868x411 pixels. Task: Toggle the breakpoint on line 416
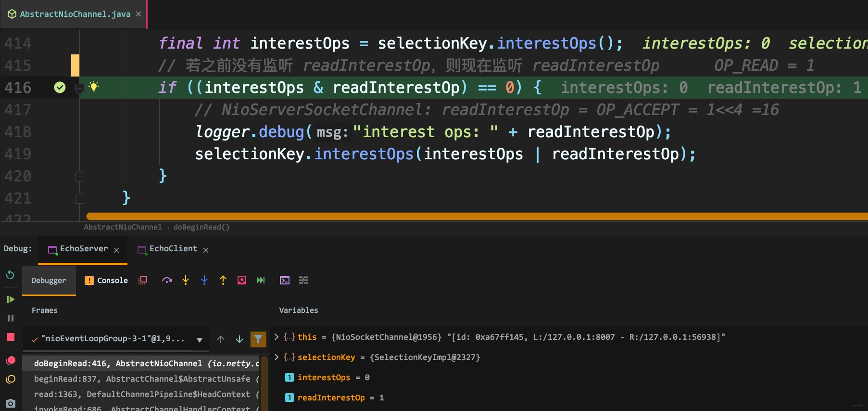[x=60, y=87]
